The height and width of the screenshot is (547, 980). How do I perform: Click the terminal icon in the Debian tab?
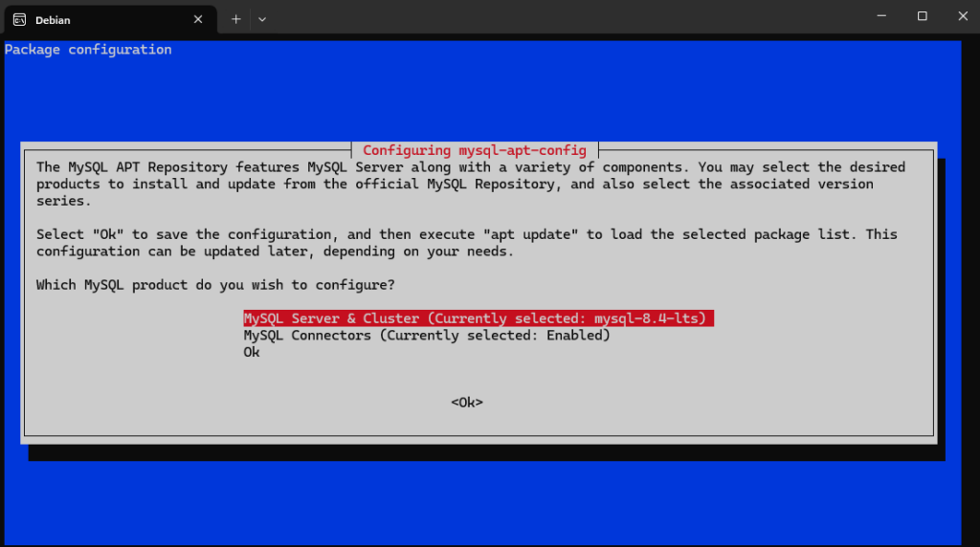click(x=19, y=18)
